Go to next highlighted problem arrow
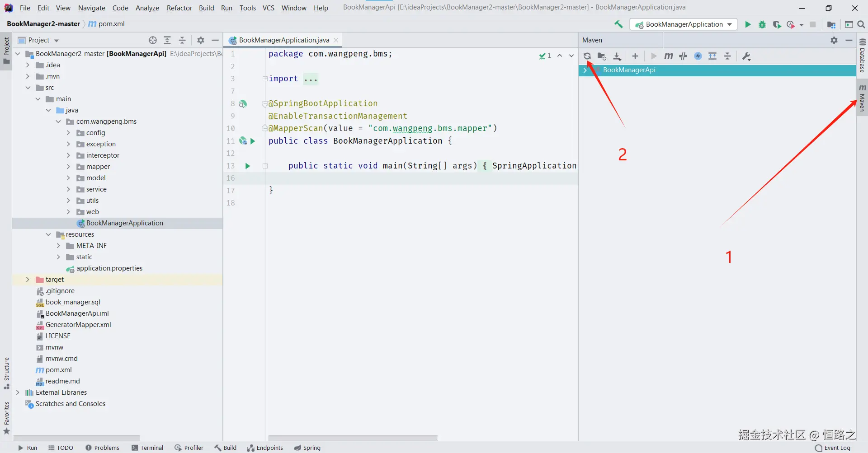 571,56
